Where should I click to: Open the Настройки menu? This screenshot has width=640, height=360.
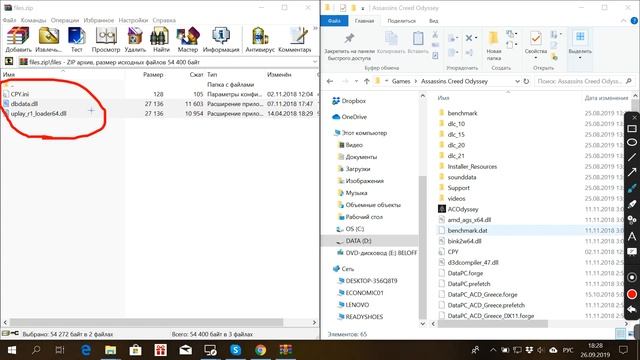click(x=133, y=20)
